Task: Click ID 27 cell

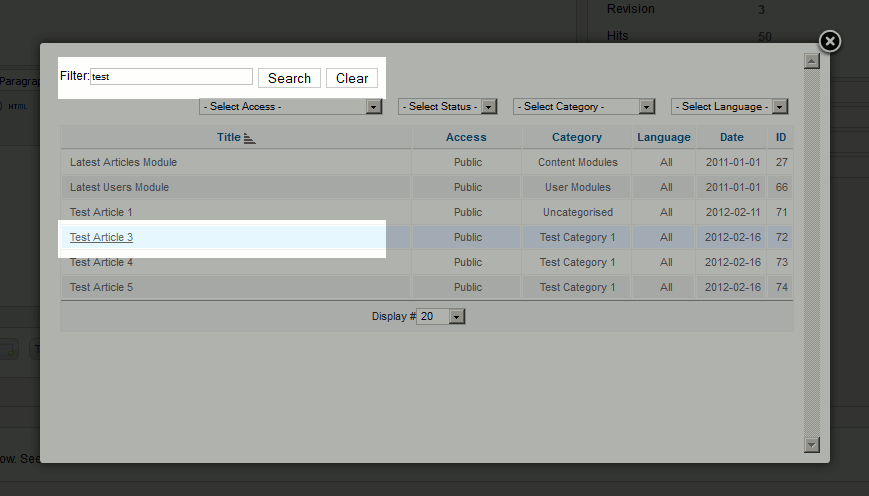Action: tap(781, 162)
